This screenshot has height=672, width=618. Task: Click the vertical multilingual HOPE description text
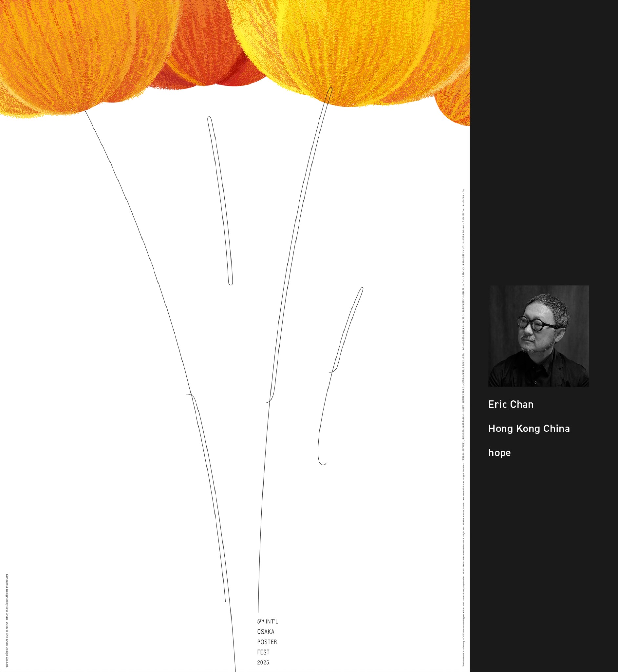[463, 428]
